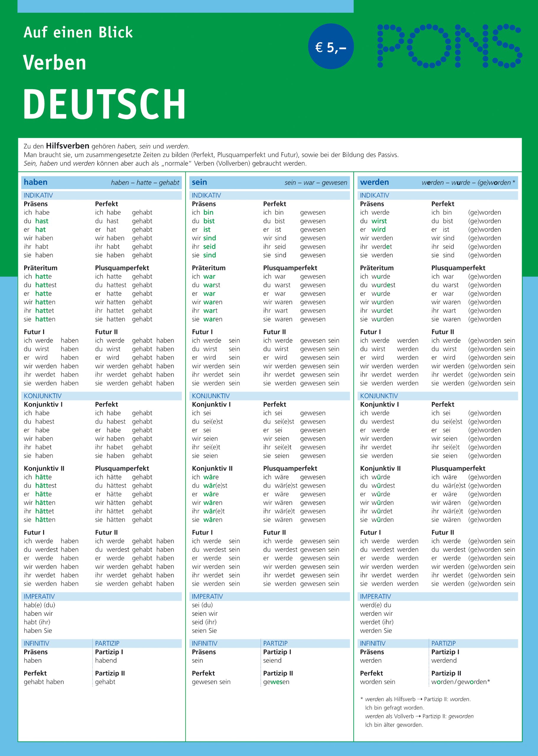The height and width of the screenshot is (756, 538).
Task: Click the bold word 'Hilfsverben' in the intro
Action: pyautogui.click(x=68, y=146)
